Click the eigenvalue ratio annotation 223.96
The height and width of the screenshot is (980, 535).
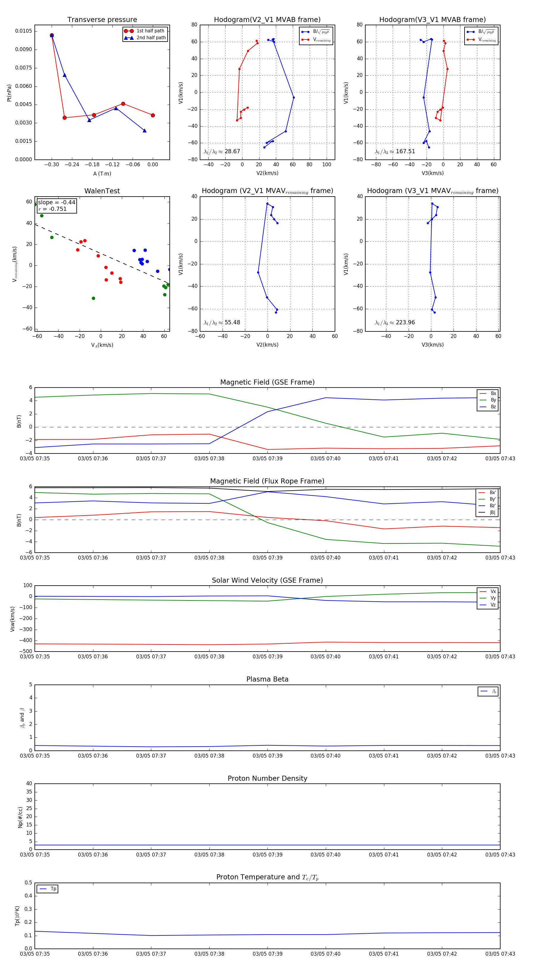click(x=395, y=323)
